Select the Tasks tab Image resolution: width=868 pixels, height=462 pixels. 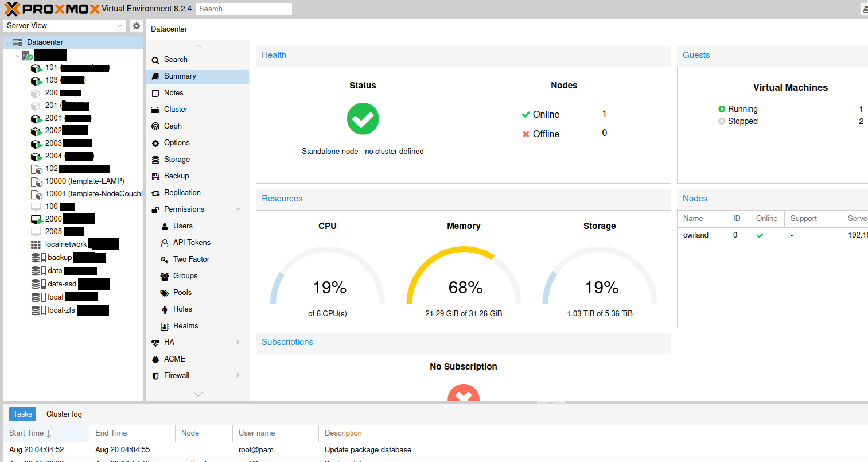(x=23, y=414)
